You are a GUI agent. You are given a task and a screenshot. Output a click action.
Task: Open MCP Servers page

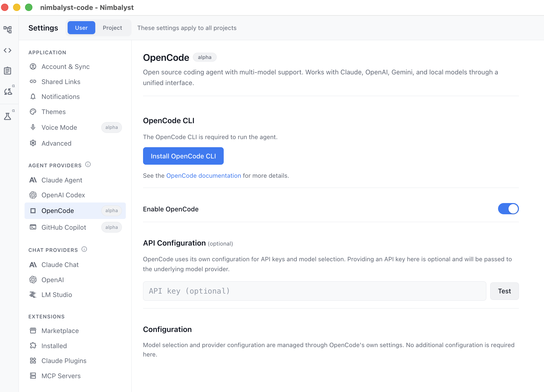pos(75,376)
